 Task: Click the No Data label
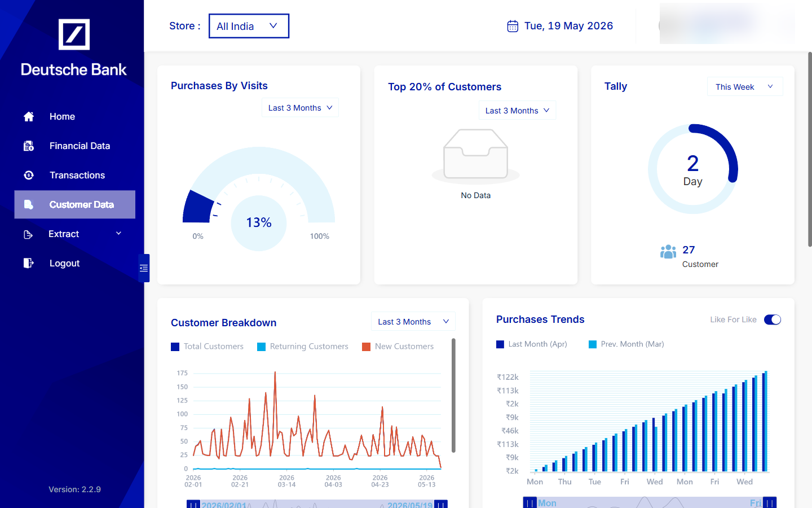[x=475, y=195]
